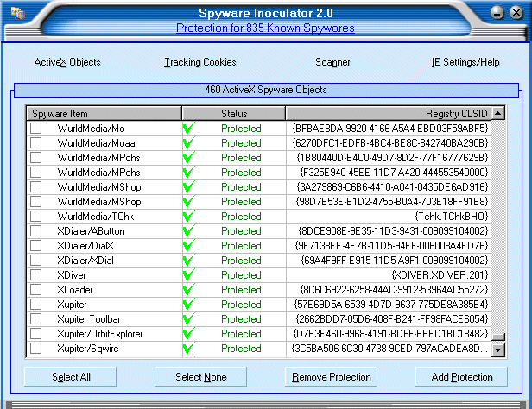Select CLSID starting with {98D7B53E
This screenshot has height=409, width=532.
(x=392, y=202)
